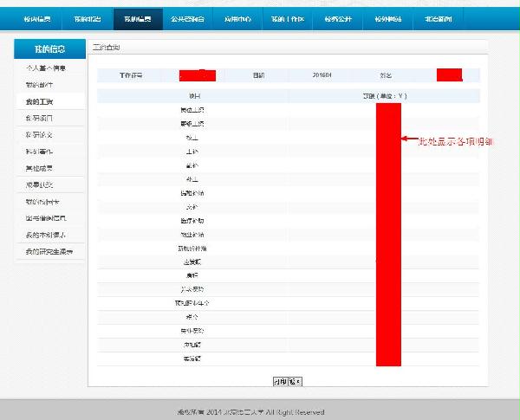Click the 打印 button below the table
This screenshot has width=520, height=420.
pos(280,380)
